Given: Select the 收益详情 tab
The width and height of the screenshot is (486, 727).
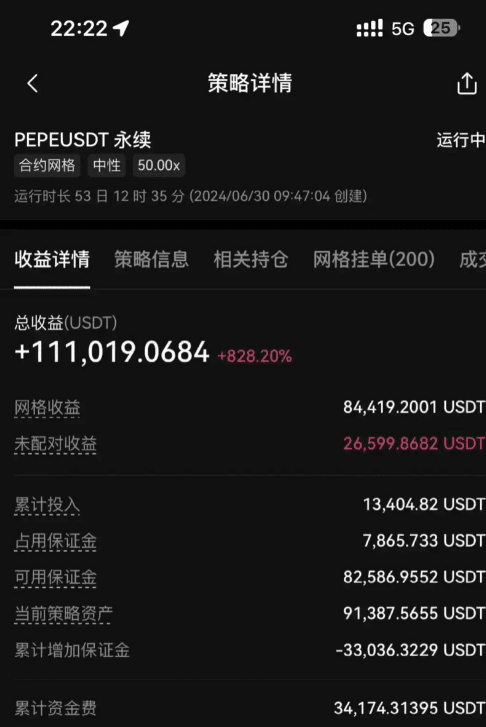Looking at the screenshot, I should click(52, 259).
